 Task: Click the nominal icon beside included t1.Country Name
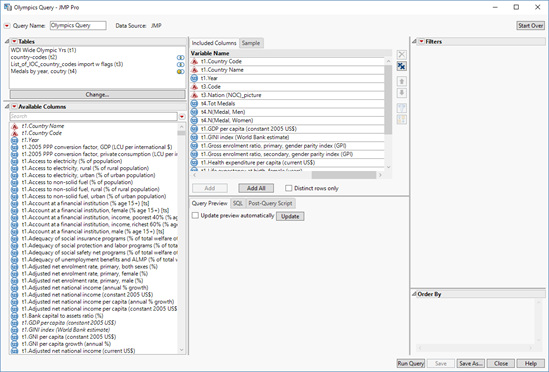click(x=194, y=70)
